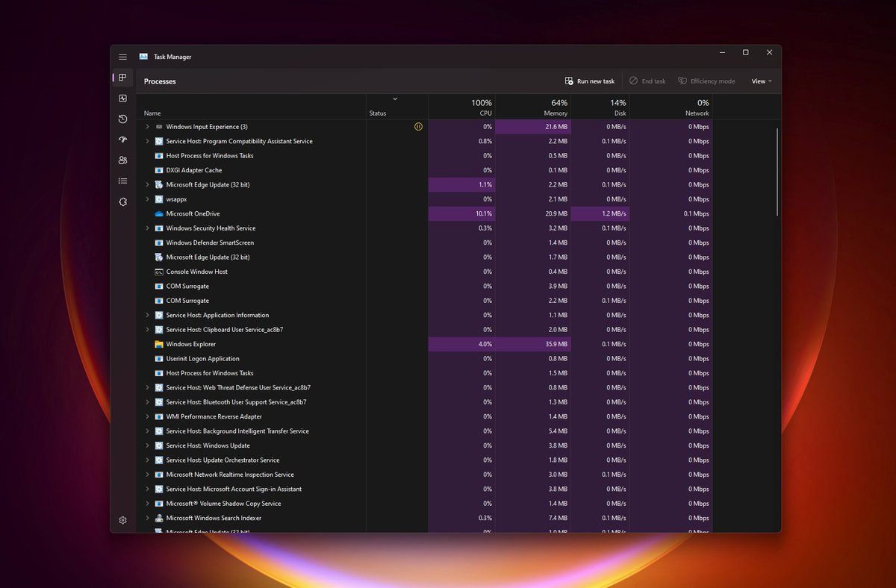Expand Service Host: Application Information
Viewport: 896px width, 588px height.
pos(147,315)
